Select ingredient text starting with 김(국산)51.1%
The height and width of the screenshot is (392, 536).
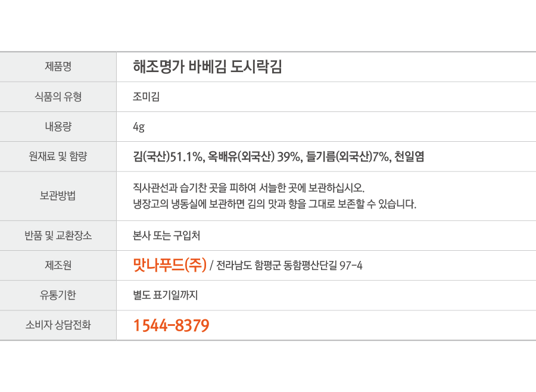point(279,157)
